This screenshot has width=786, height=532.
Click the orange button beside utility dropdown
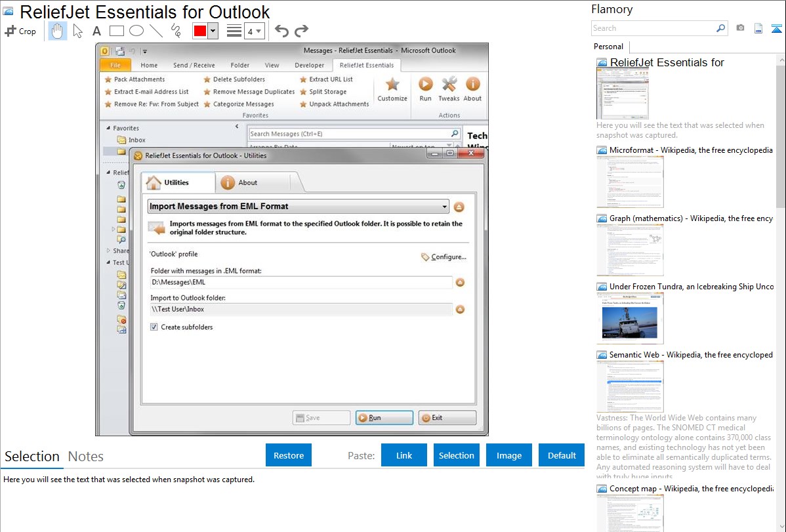[459, 207]
